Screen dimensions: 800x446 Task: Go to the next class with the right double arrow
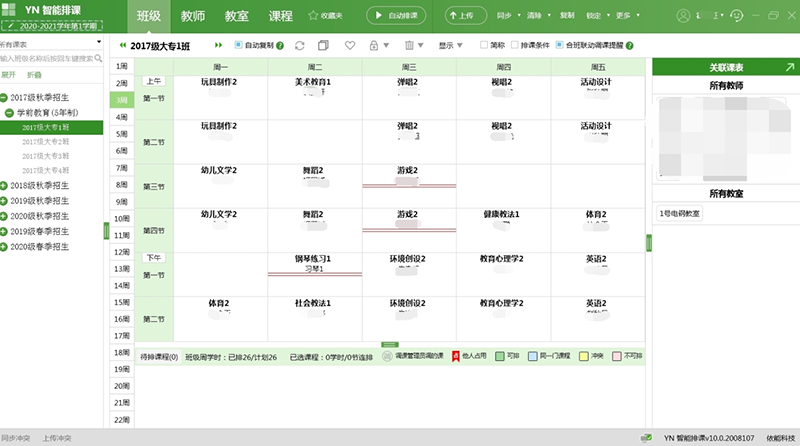219,46
